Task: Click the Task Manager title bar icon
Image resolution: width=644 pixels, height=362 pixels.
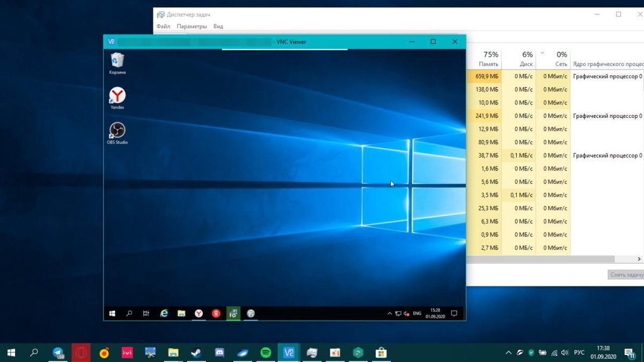Action: (x=160, y=14)
